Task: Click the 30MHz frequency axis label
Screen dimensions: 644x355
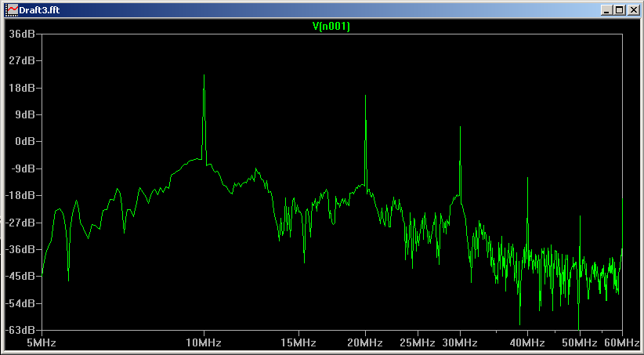Action: (460, 343)
